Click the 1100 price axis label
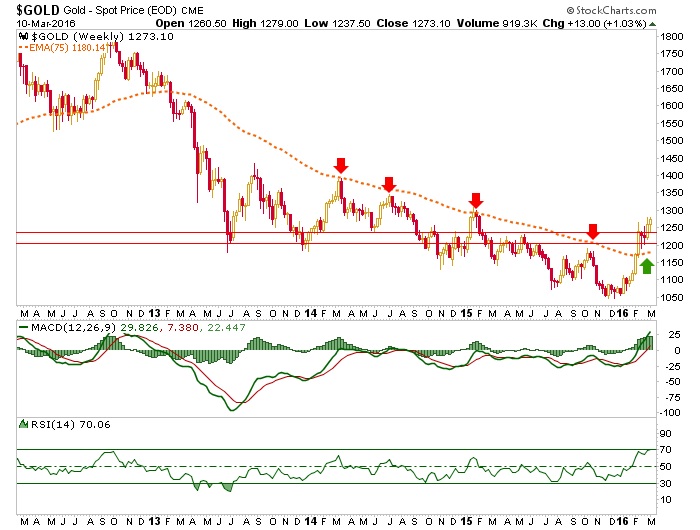This screenshot has height=530, width=700. (x=672, y=280)
